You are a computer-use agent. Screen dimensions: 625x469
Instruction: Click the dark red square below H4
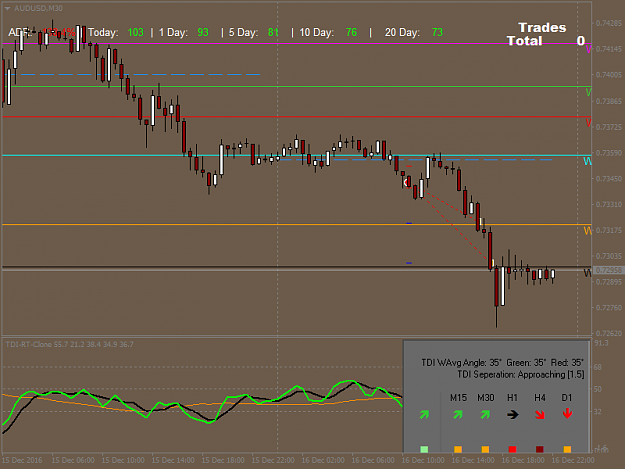point(540,449)
